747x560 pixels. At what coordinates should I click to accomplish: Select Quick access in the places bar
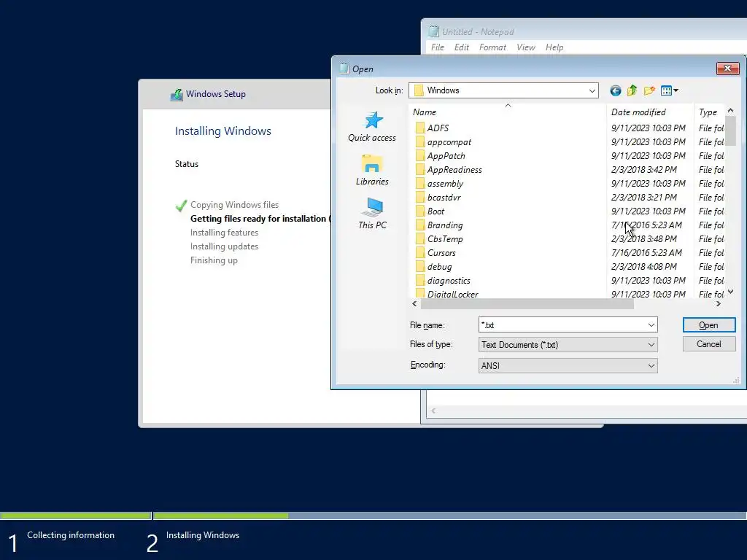pyautogui.click(x=372, y=127)
